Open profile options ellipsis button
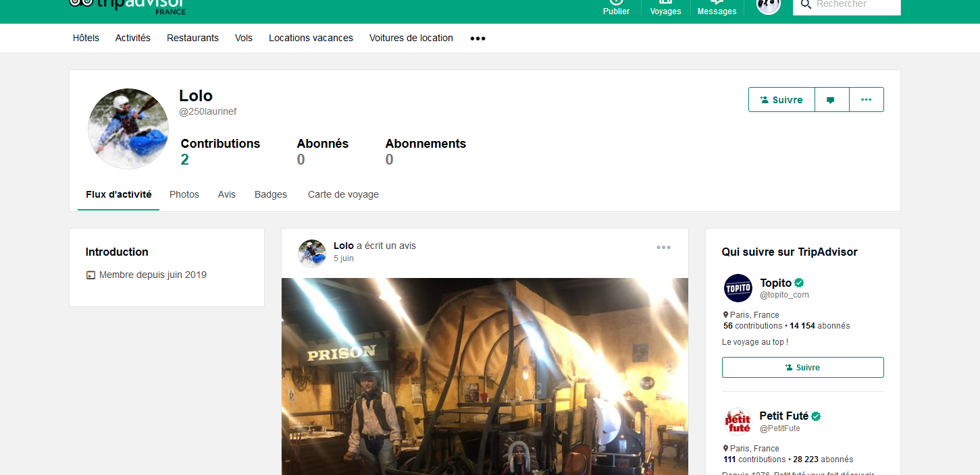The height and width of the screenshot is (475, 980). pyautogui.click(x=867, y=100)
